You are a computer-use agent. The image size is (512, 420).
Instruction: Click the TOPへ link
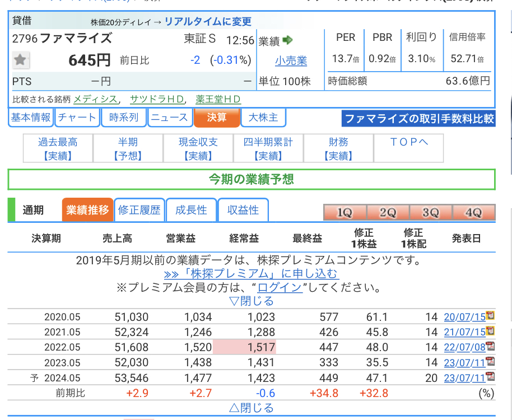(408, 142)
